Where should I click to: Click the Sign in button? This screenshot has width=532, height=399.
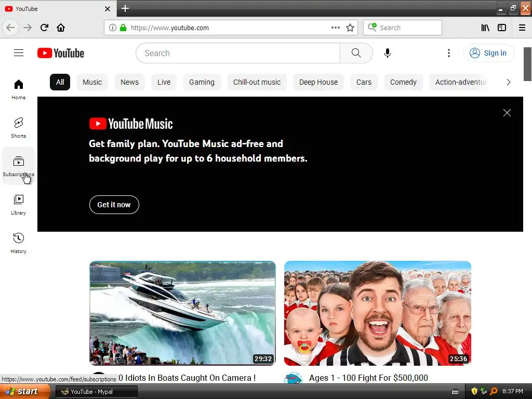488,53
